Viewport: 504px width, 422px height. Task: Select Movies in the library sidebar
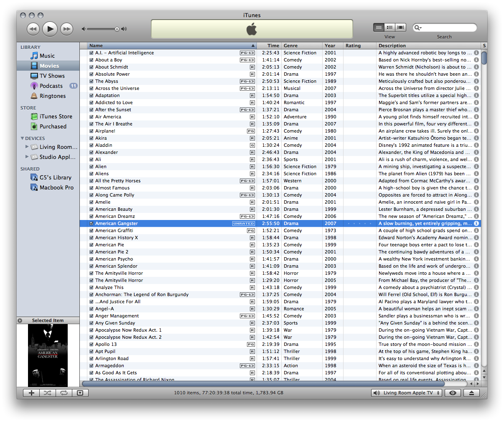click(x=48, y=66)
